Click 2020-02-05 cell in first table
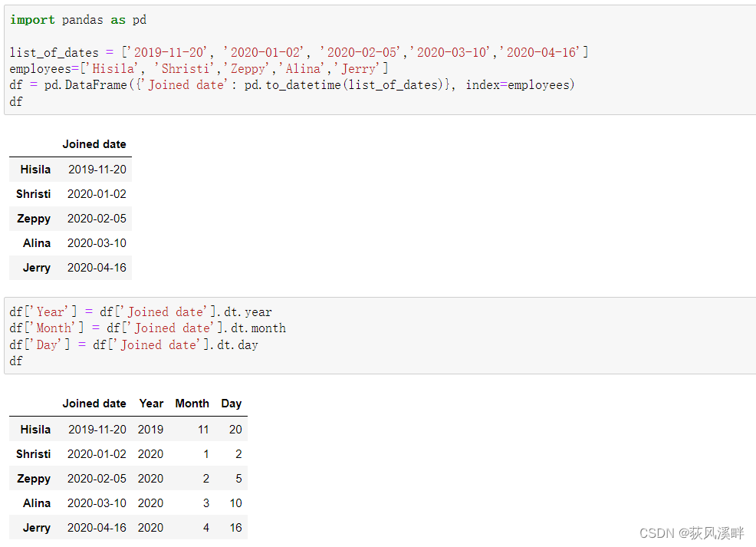This screenshot has width=756, height=547. [97, 219]
